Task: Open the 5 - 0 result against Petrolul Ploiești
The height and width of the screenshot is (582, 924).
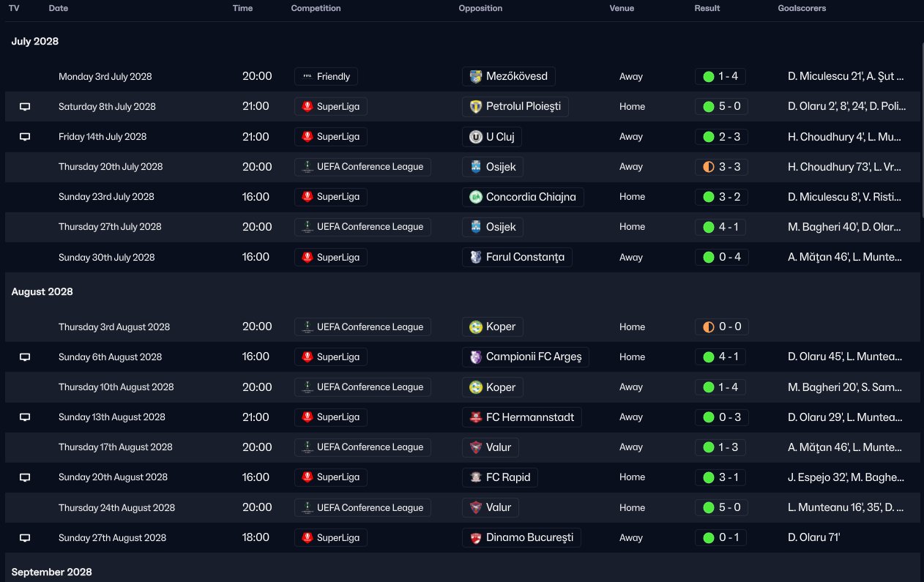Action: [720, 107]
